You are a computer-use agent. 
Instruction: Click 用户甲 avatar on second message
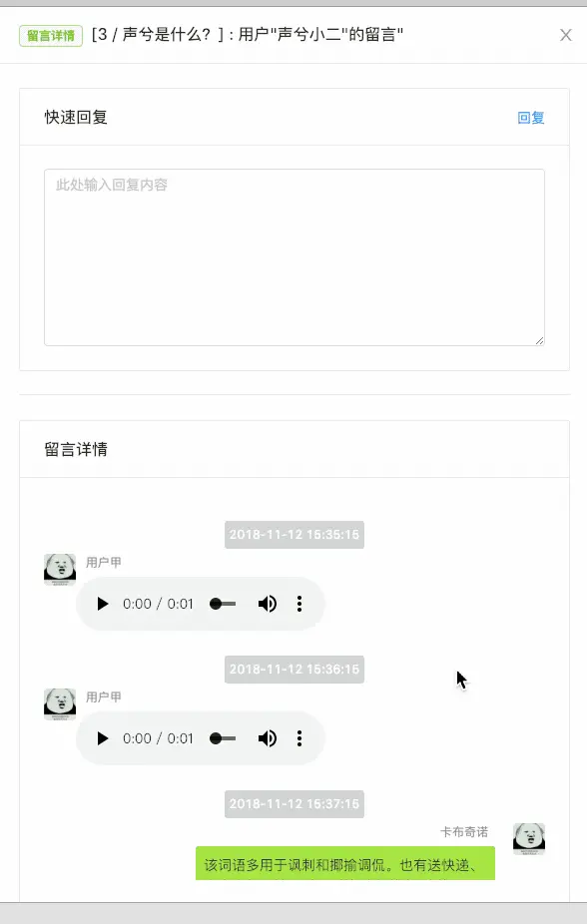coord(60,703)
